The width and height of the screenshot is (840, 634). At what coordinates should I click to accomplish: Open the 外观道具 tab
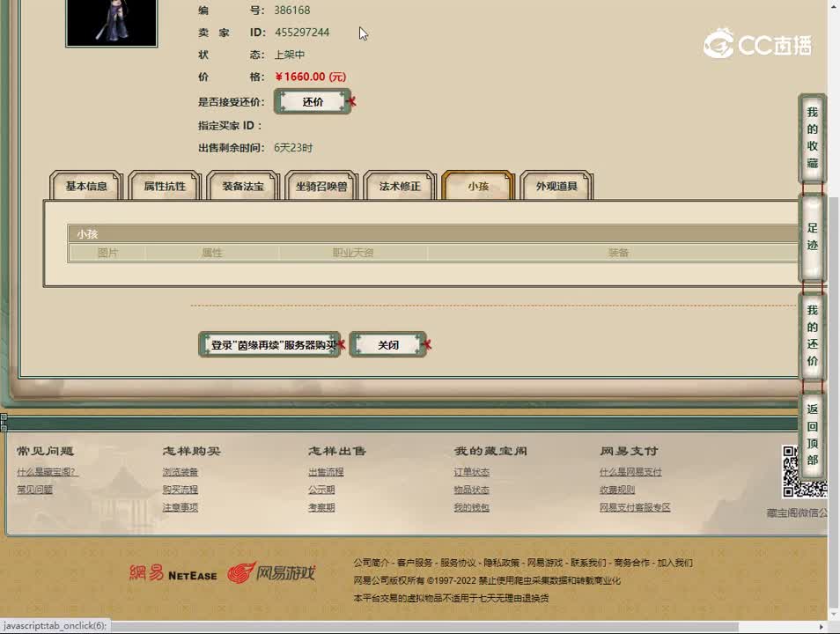(x=556, y=186)
